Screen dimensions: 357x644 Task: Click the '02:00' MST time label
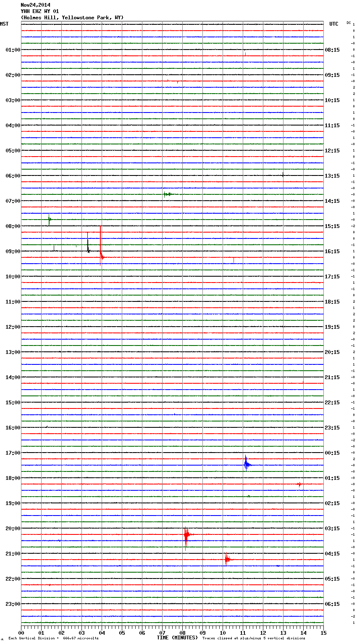(13, 75)
